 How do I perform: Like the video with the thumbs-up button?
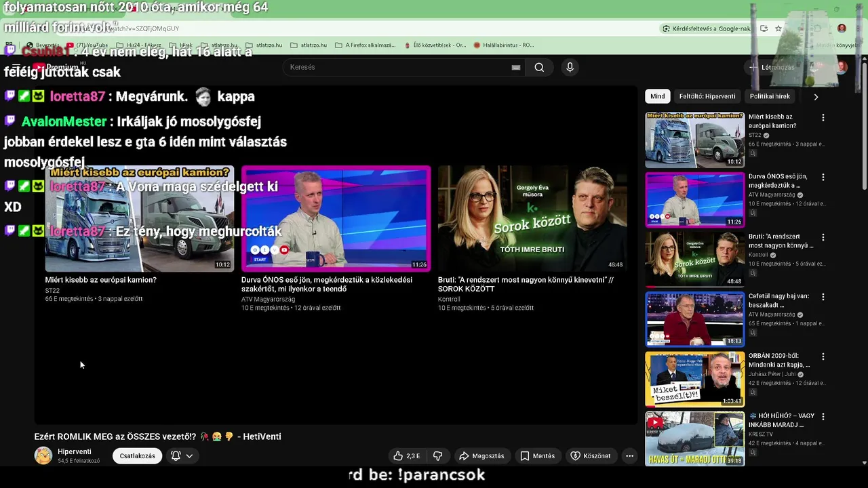407,456
